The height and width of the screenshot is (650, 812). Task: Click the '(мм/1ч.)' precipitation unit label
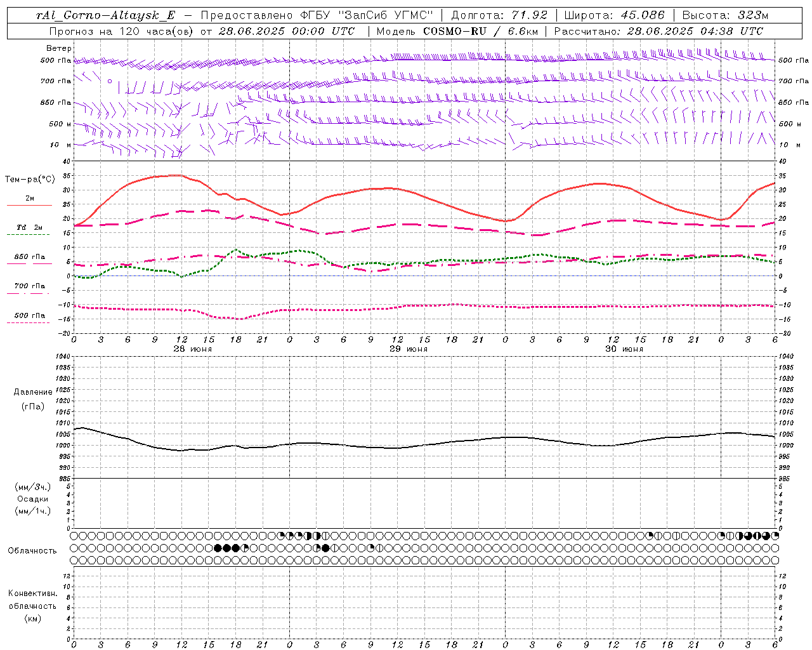pyautogui.click(x=32, y=511)
